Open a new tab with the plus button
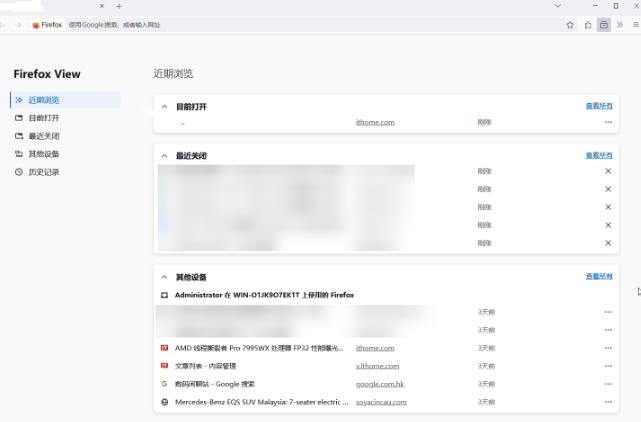 [x=119, y=6]
